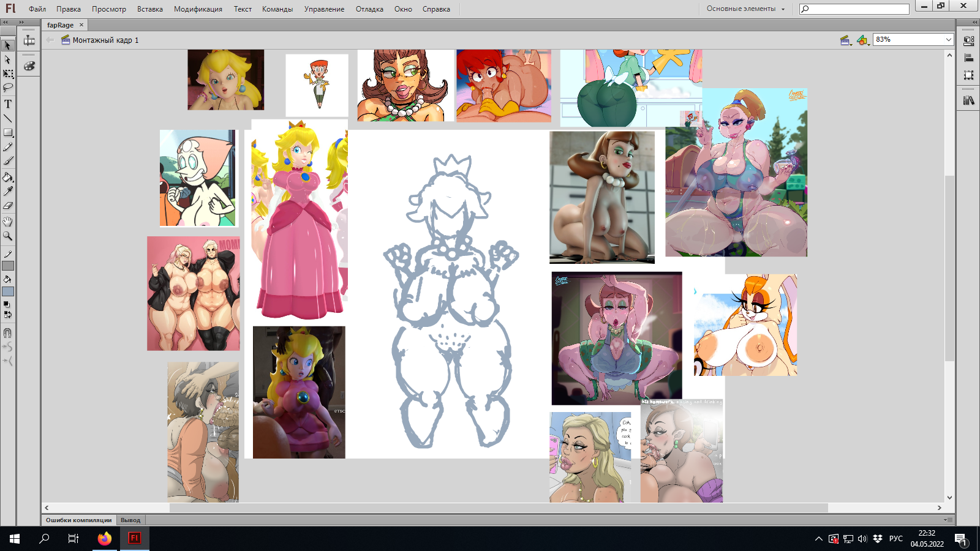Viewport: 980px width, 551px height.
Task: Expand the collapsed panel beside the tools
Action: (22, 22)
